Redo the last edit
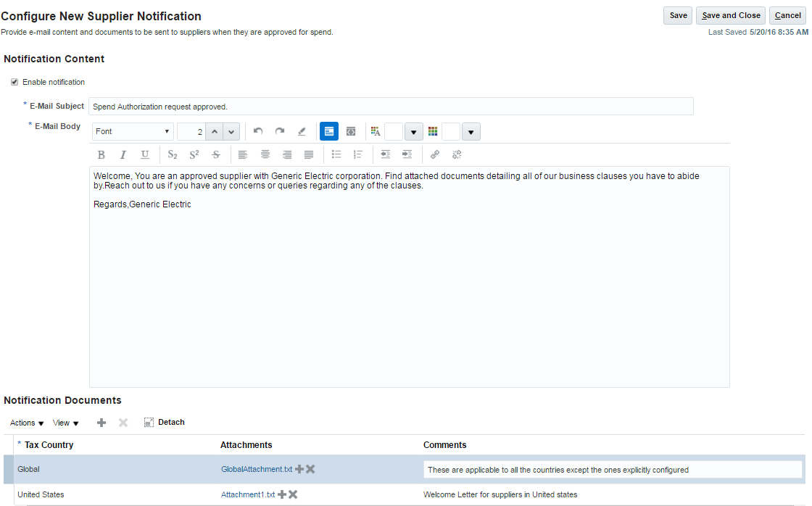Screen dimensions: 812x506 [x=280, y=131]
